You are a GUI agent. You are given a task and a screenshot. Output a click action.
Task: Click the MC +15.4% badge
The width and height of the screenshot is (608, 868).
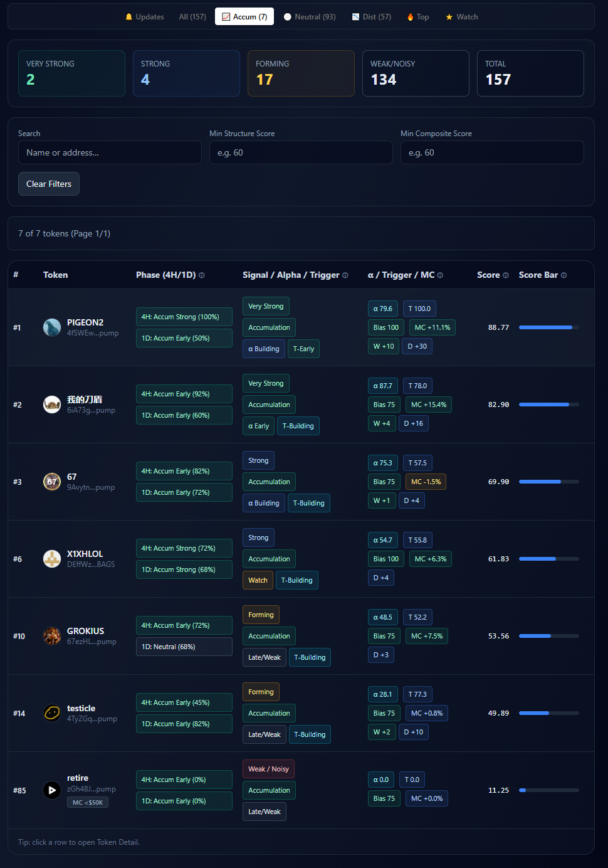click(429, 405)
